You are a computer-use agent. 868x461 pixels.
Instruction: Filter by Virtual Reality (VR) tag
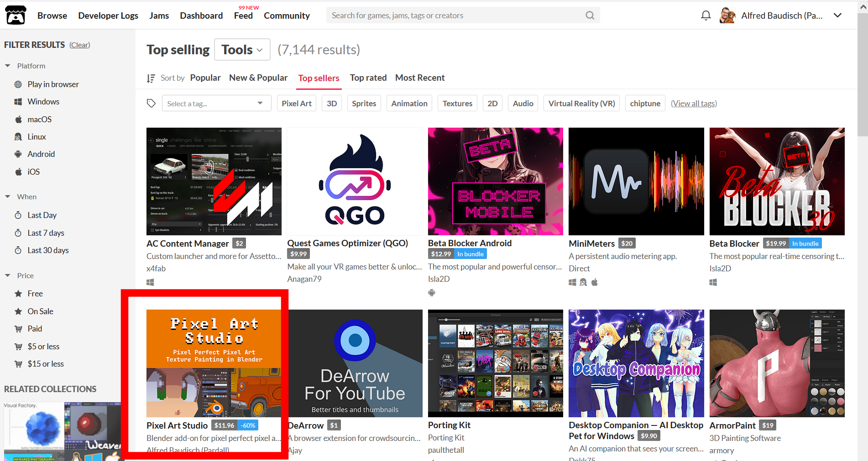click(x=582, y=104)
